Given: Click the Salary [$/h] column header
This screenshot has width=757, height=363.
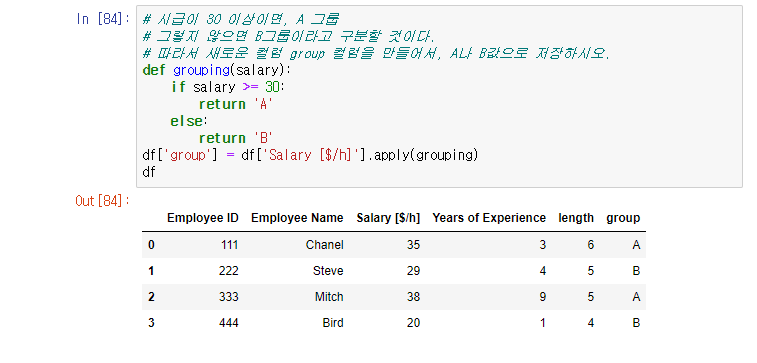Looking at the screenshot, I should tap(388, 218).
